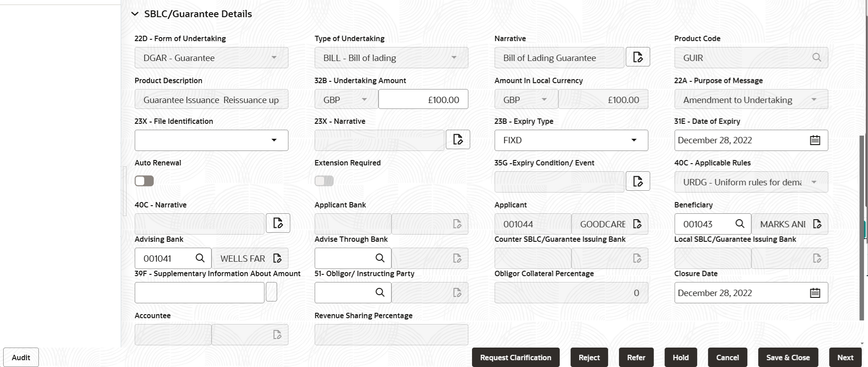The height and width of the screenshot is (367, 868).
Task: Collapse the SBLC/Guarantee Details section
Action: (135, 14)
